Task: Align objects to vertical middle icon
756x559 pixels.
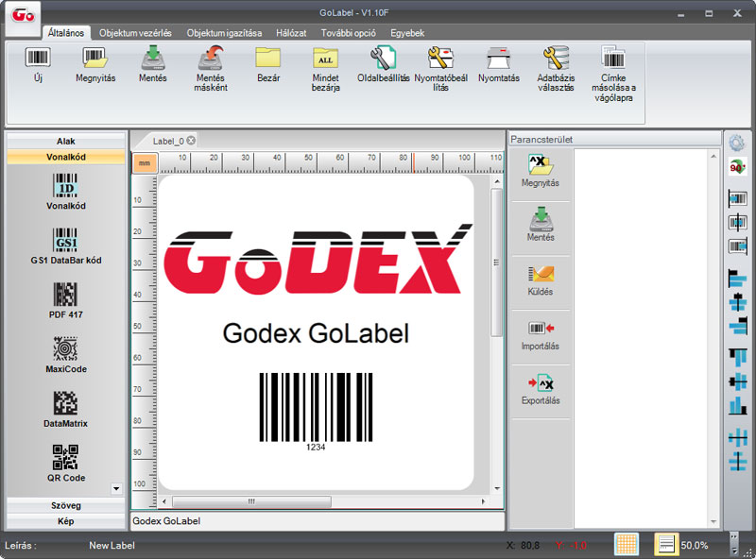Action: tap(738, 382)
